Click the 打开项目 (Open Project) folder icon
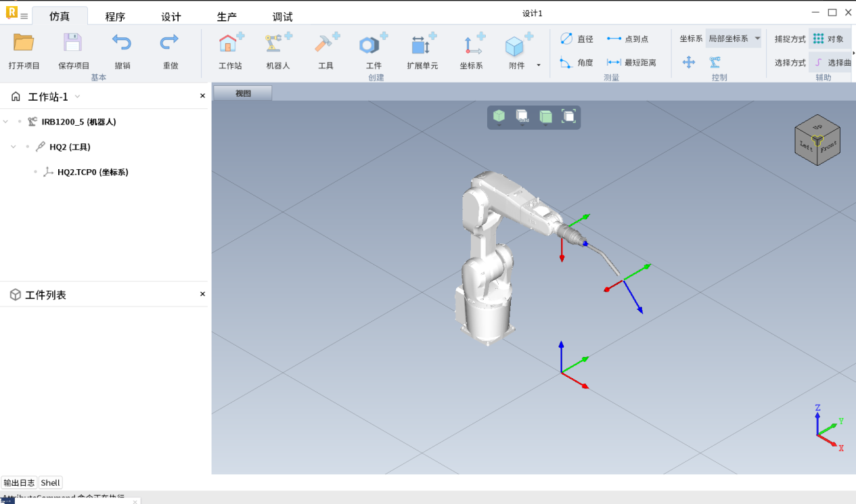This screenshot has width=856, height=504. [24, 43]
